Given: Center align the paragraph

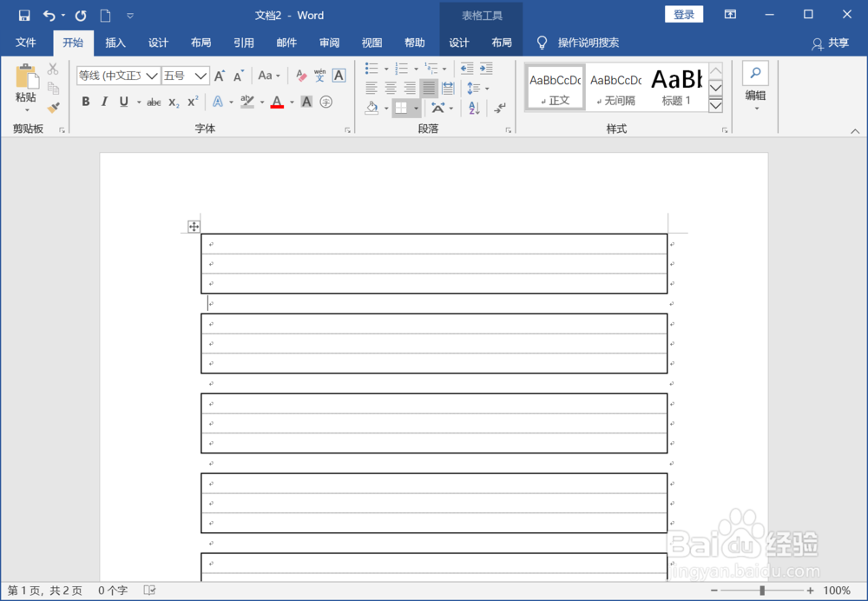Looking at the screenshot, I should [x=391, y=88].
